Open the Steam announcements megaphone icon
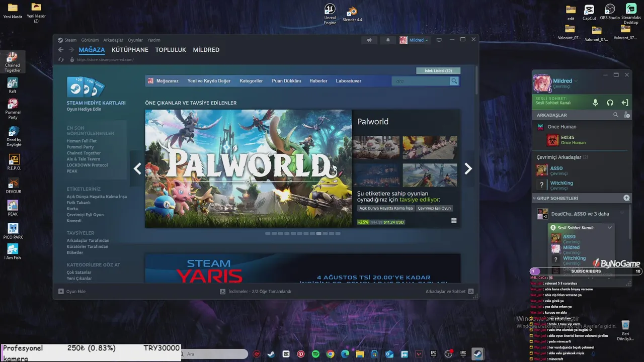 pyautogui.click(x=369, y=40)
